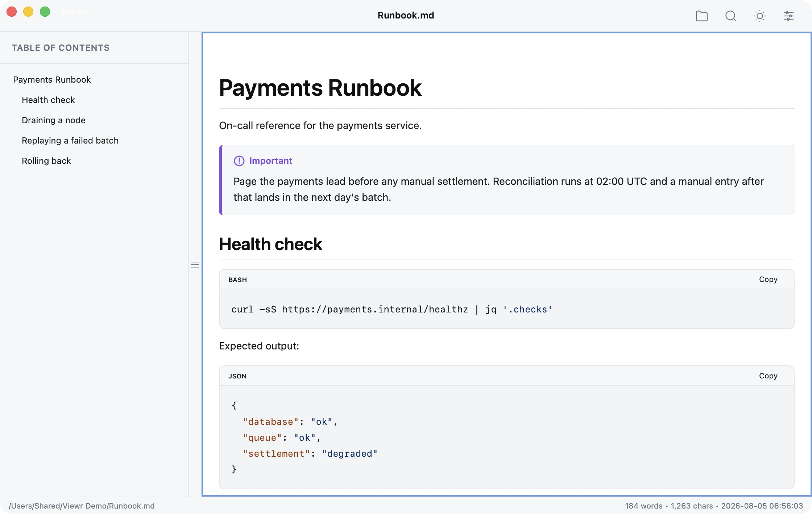This screenshot has width=812, height=514.
Task: Click the Expected output: paragraph
Action: [259, 346]
